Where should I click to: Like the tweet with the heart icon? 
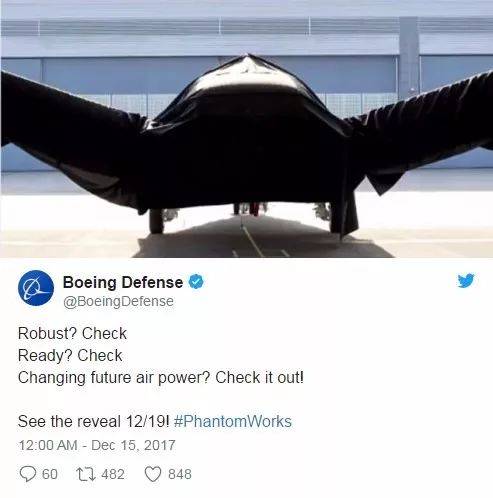[153, 474]
